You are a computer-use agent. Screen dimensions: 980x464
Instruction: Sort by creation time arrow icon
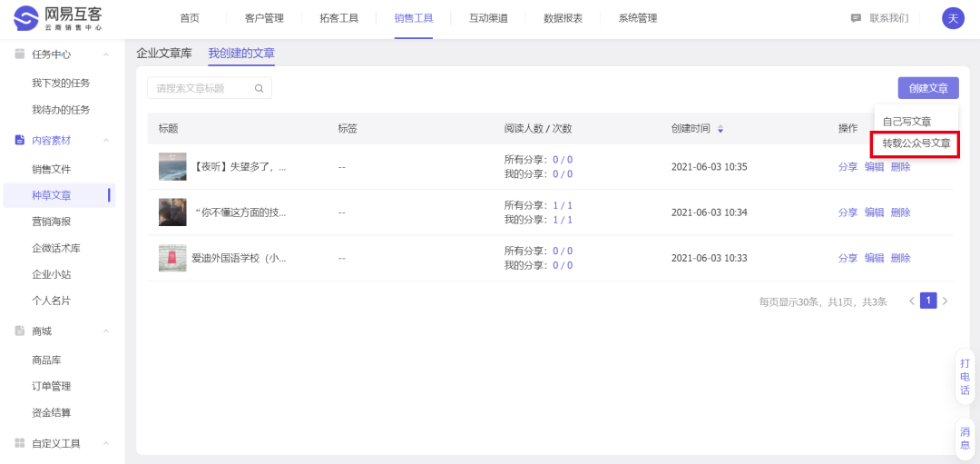[x=720, y=129]
